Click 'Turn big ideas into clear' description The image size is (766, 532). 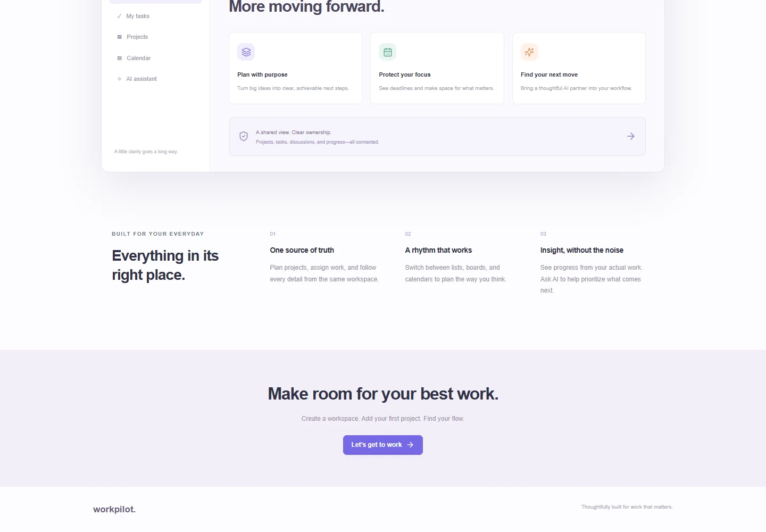pos(293,88)
